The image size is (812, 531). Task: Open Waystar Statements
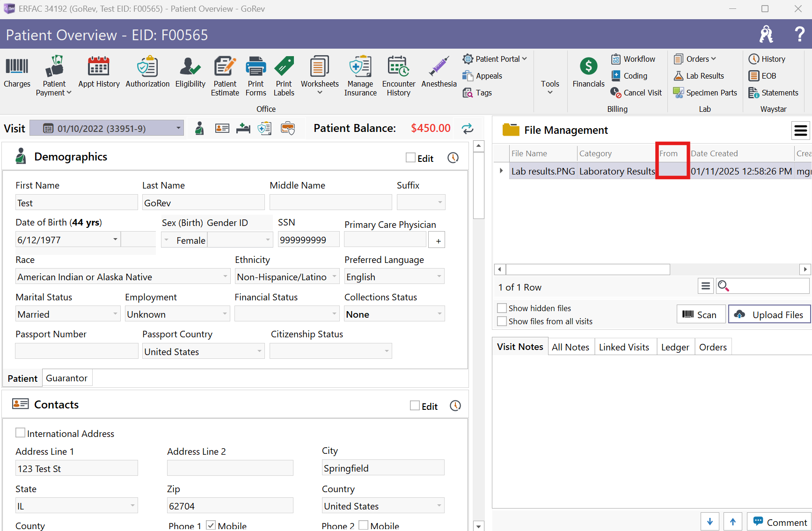[774, 93]
